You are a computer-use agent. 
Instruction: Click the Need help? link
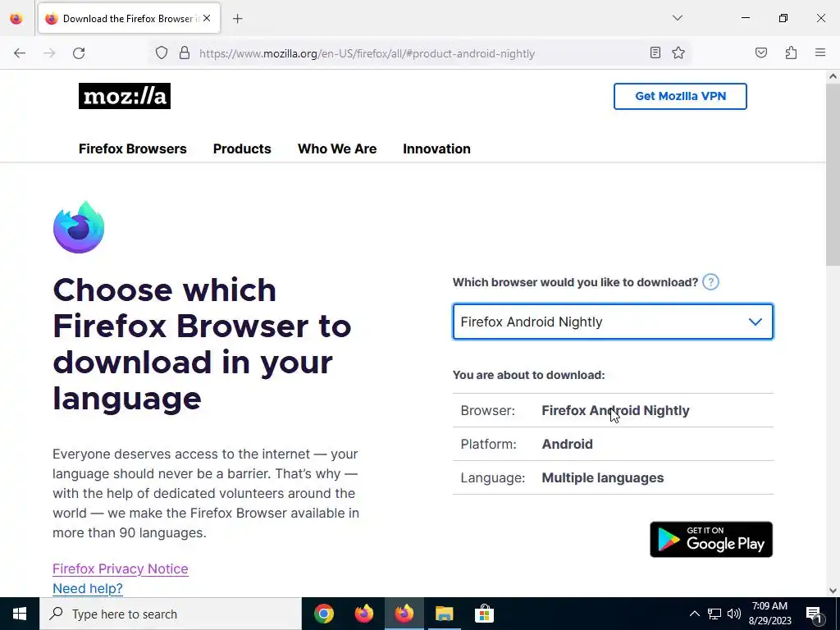click(88, 588)
